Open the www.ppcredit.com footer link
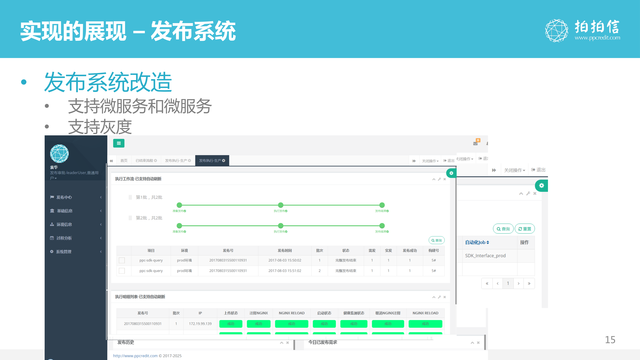This screenshot has width=640, height=360. coord(135,356)
